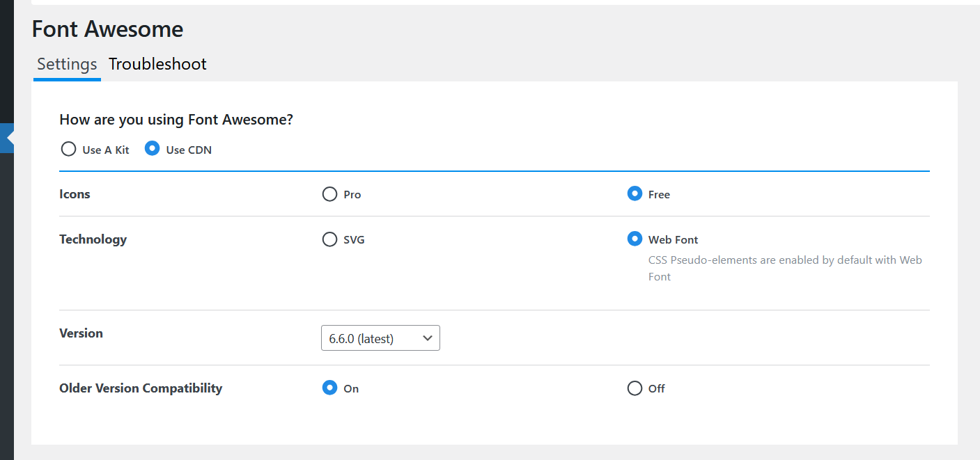
Task: Turn Older Version Compatibility On
Action: [x=329, y=388]
